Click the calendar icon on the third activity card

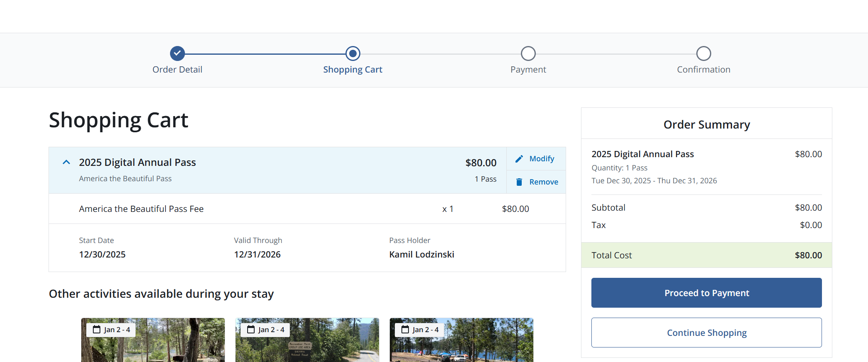tap(405, 329)
